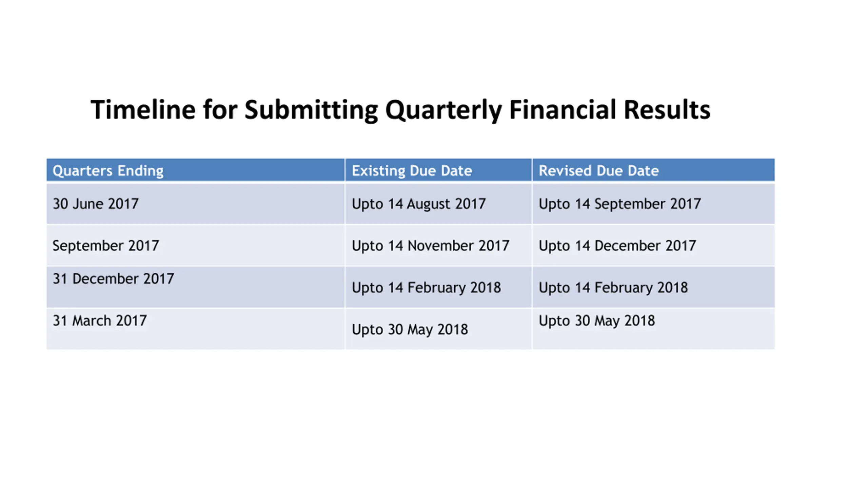The height and width of the screenshot is (496, 868).
Task: Select the Quarters Ending header cell
Action: 196,170
